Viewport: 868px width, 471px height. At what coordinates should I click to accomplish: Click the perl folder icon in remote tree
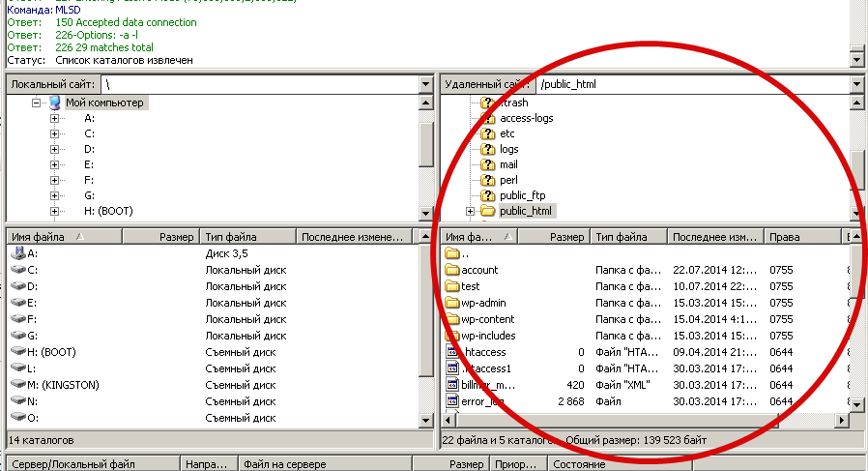(x=487, y=180)
